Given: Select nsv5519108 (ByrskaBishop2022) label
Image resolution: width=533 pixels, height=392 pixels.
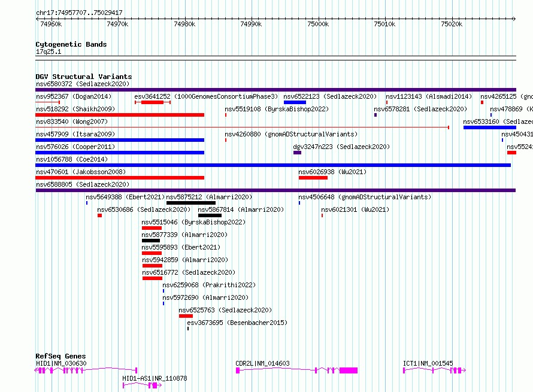Looking at the screenshot, I should tap(277, 109).
